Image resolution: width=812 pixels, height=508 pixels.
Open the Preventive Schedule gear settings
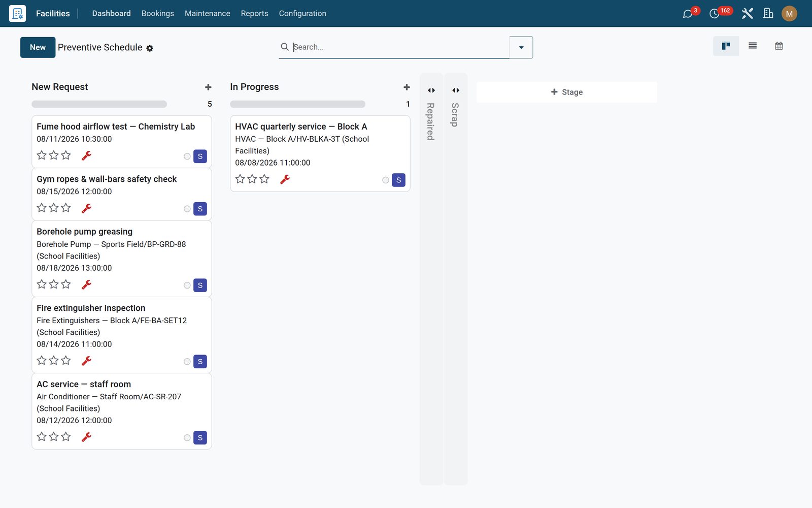pyautogui.click(x=150, y=48)
